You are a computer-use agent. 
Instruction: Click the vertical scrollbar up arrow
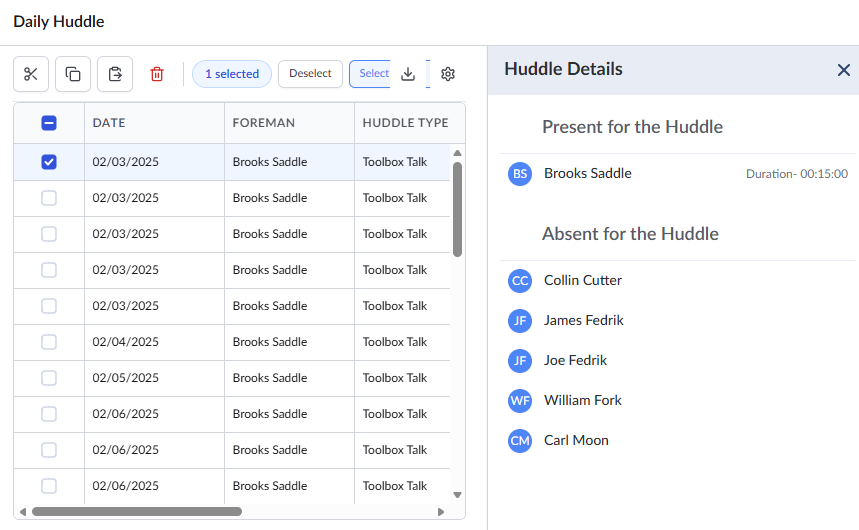(457, 153)
